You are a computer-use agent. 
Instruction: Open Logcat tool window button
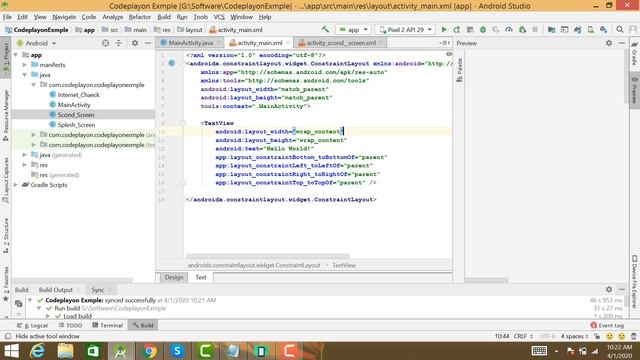pyautogui.click(x=33, y=325)
